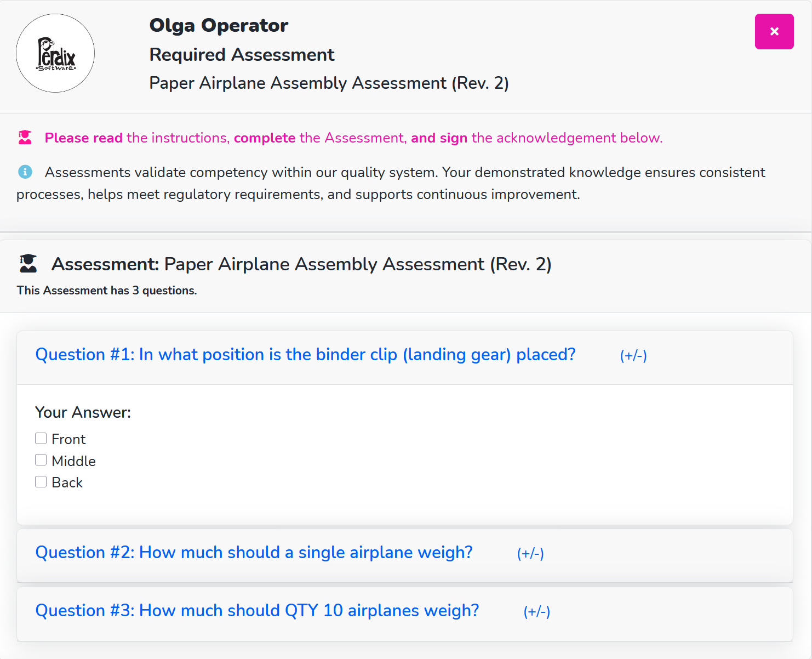Viewport: 812px width, 659px height.
Task: Check the Front answer checkbox
Action: pyautogui.click(x=41, y=439)
